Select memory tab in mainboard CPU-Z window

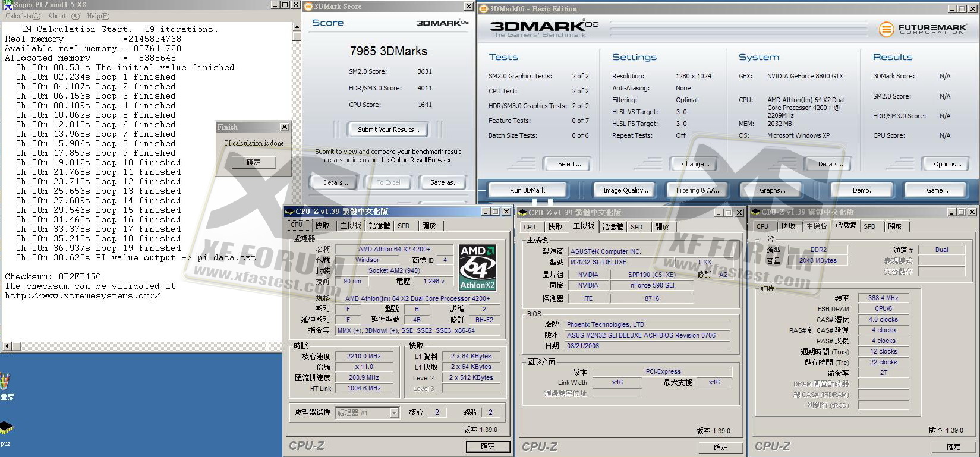point(612,227)
